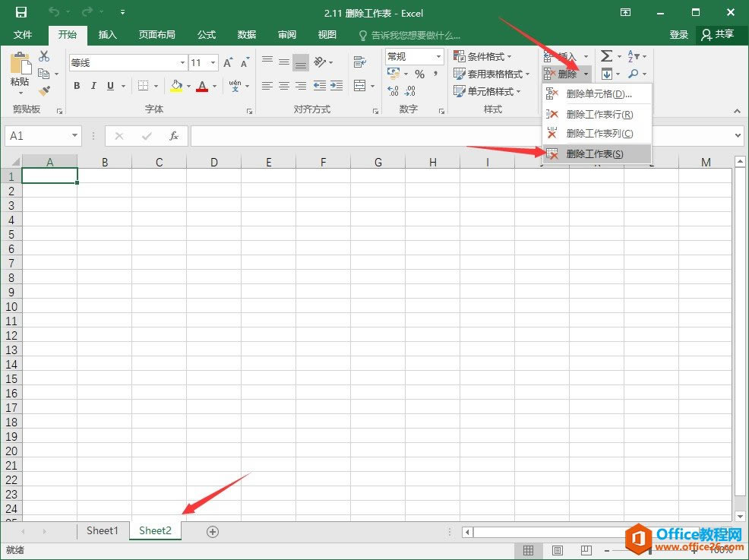Select the Format Painter icon

(x=44, y=89)
